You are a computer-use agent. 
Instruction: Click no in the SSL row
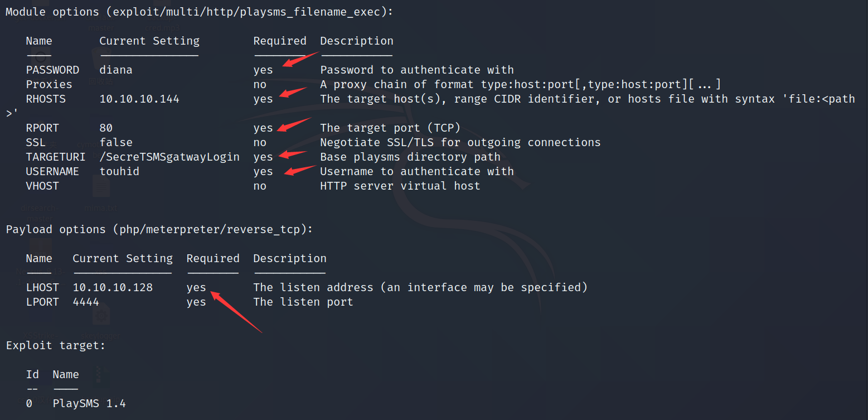(260, 143)
